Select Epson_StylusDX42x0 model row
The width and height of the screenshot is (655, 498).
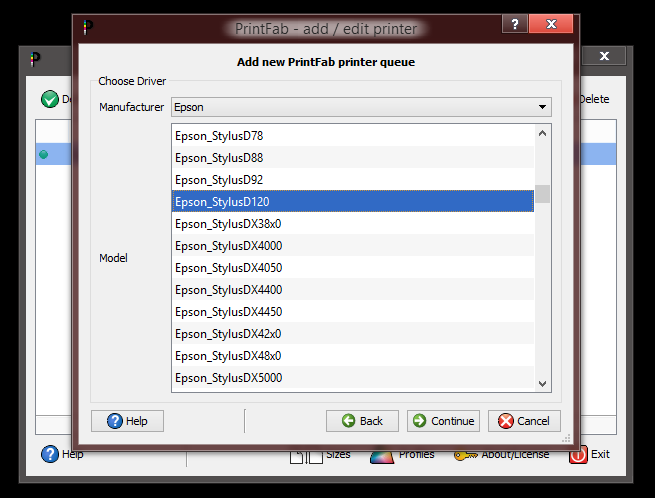(353, 333)
